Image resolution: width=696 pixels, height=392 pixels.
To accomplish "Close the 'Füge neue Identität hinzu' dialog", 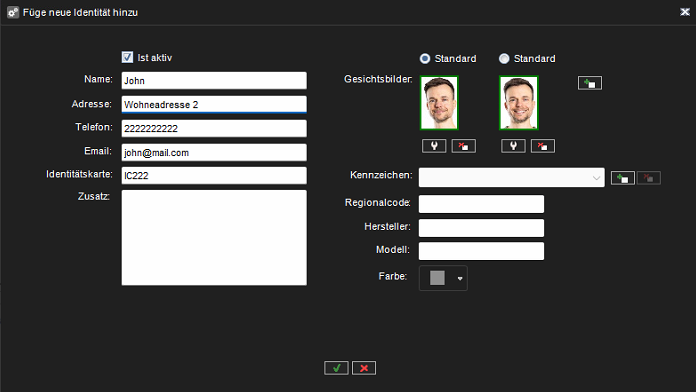I will 685,12.
